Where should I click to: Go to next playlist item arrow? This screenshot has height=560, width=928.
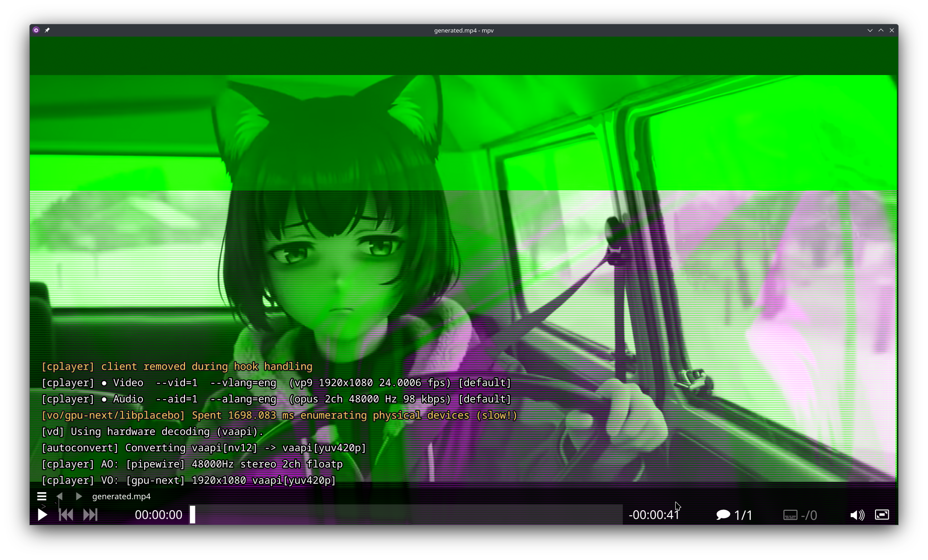coord(79,496)
